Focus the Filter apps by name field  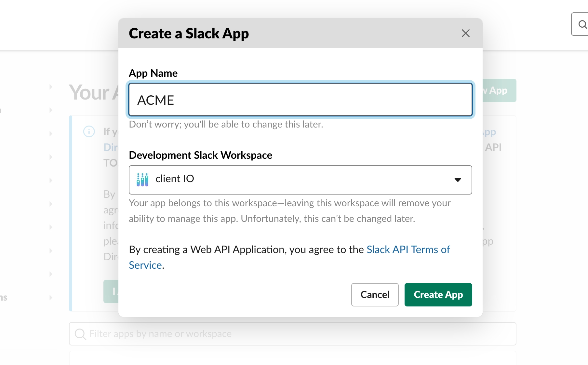pos(293,334)
